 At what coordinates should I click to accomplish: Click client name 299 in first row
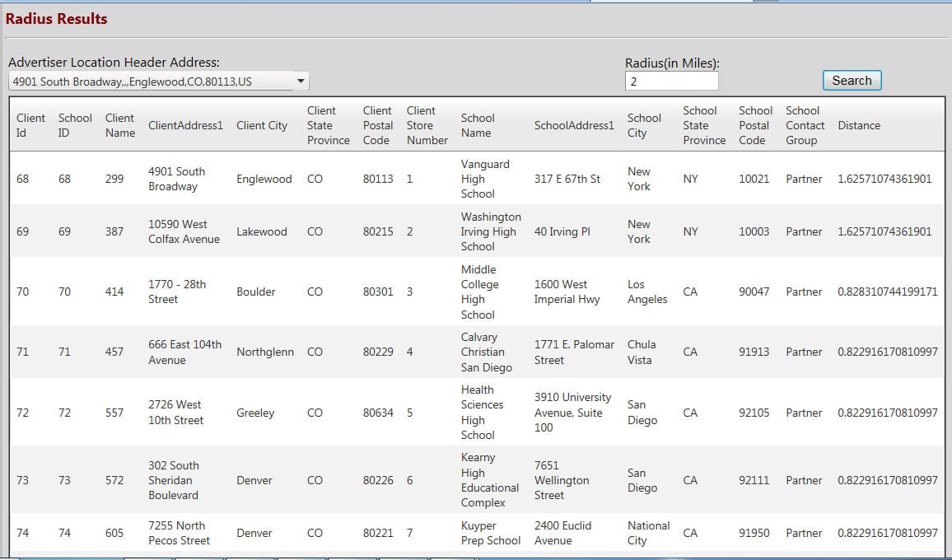(x=114, y=179)
